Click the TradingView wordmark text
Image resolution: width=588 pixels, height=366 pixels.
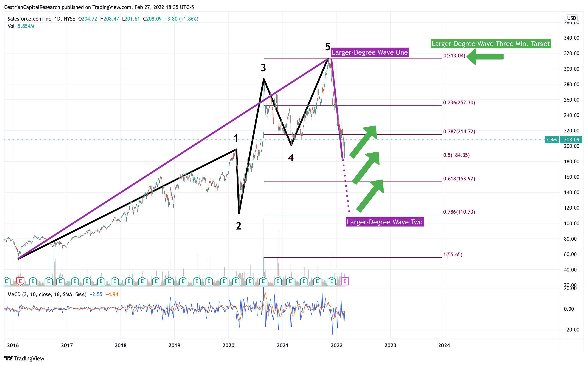click(x=29, y=358)
